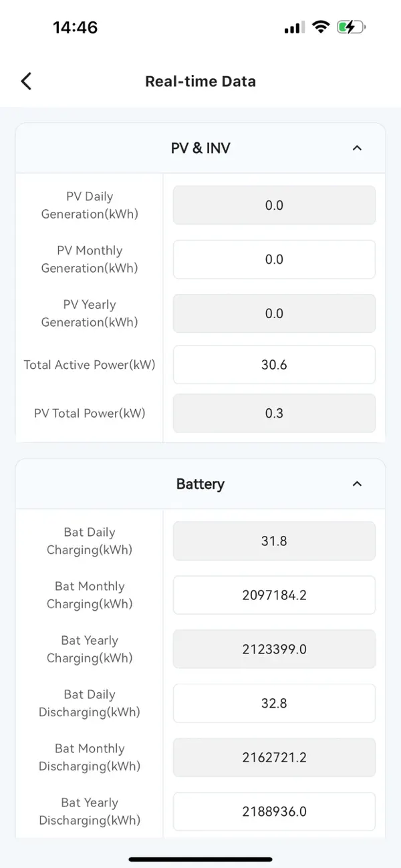This screenshot has width=401, height=868.
Task: Select the Battery section header
Action: click(200, 484)
